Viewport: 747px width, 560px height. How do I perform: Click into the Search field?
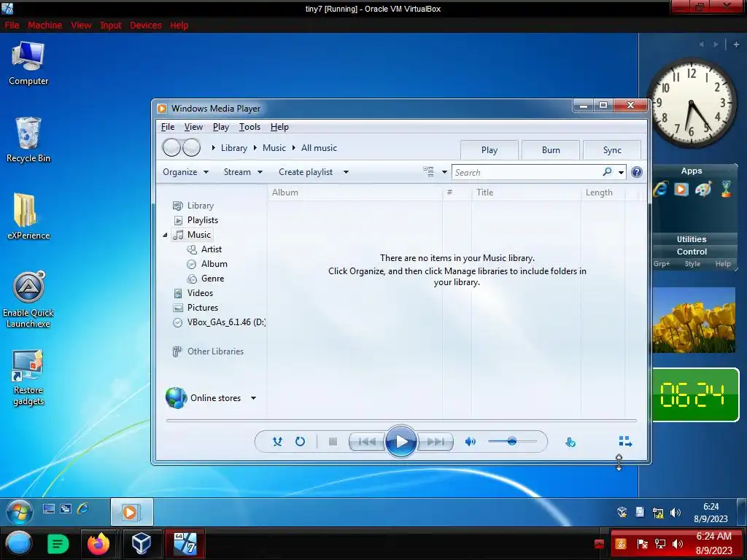pyautogui.click(x=526, y=172)
